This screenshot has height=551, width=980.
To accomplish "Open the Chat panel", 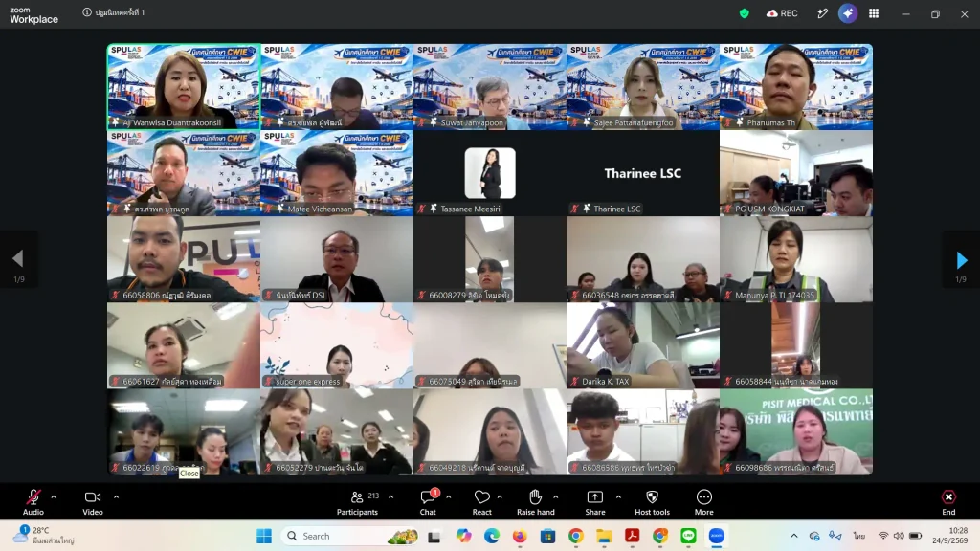I will pos(428,502).
